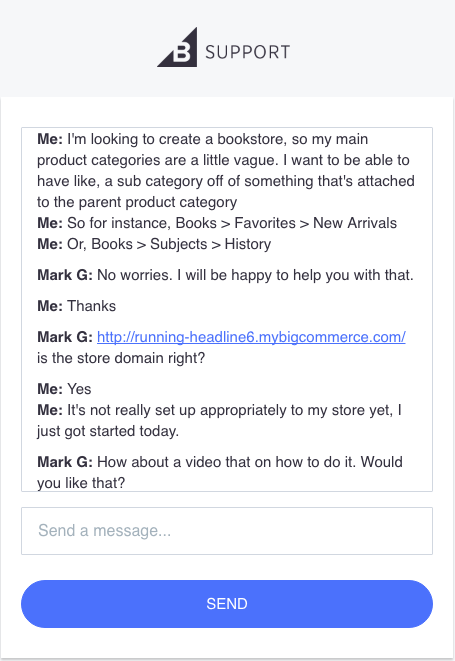Click the 'Mark G:' label on the video message
This screenshot has width=455, height=661.
(65, 462)
